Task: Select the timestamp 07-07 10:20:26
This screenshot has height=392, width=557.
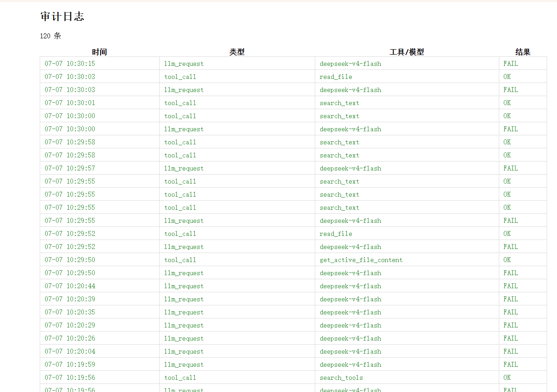Action: click(70, 338)
